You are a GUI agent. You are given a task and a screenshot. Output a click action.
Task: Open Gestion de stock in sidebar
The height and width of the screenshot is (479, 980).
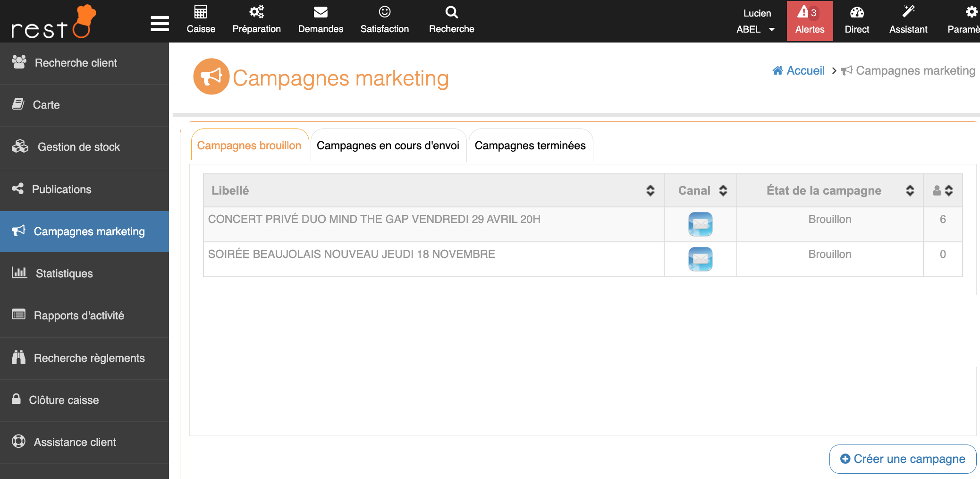78,147
